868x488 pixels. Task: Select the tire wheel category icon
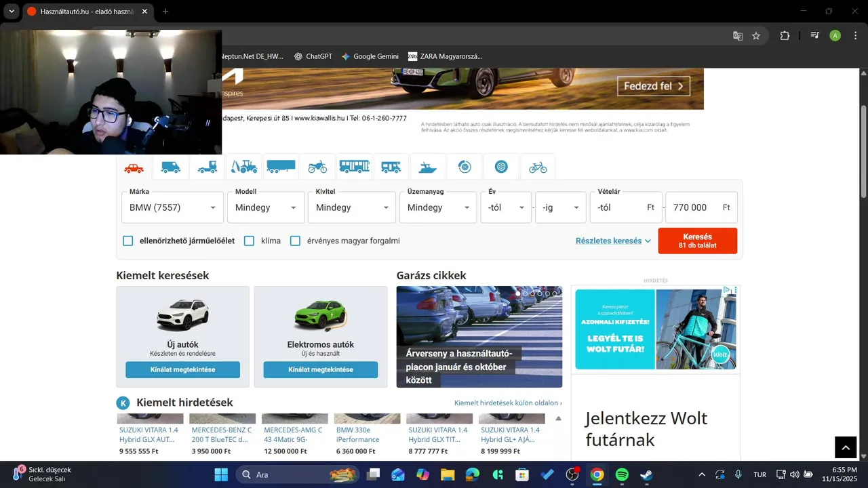[501, 167]
